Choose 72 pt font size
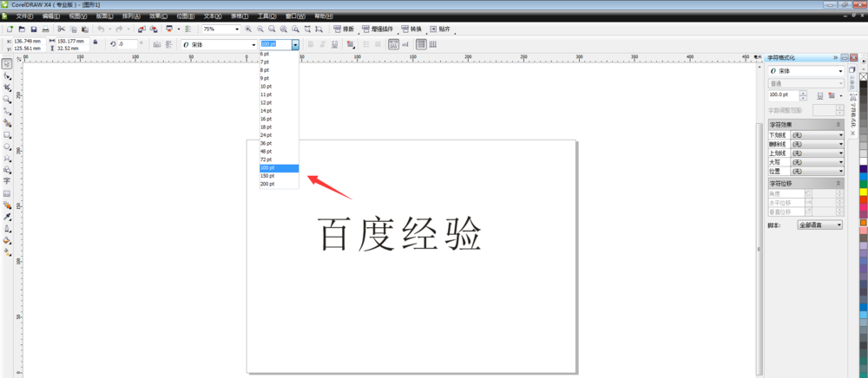The width and height of the screenshot is (868, 378). click(279, 160)
